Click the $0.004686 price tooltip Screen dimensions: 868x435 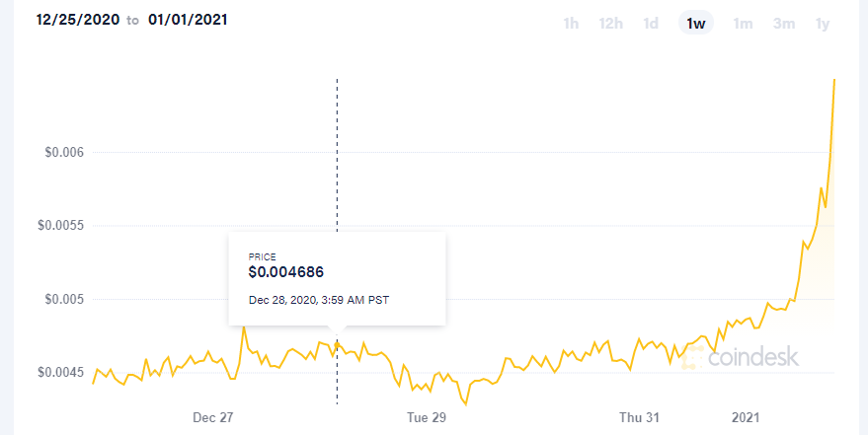coord(337,278)
